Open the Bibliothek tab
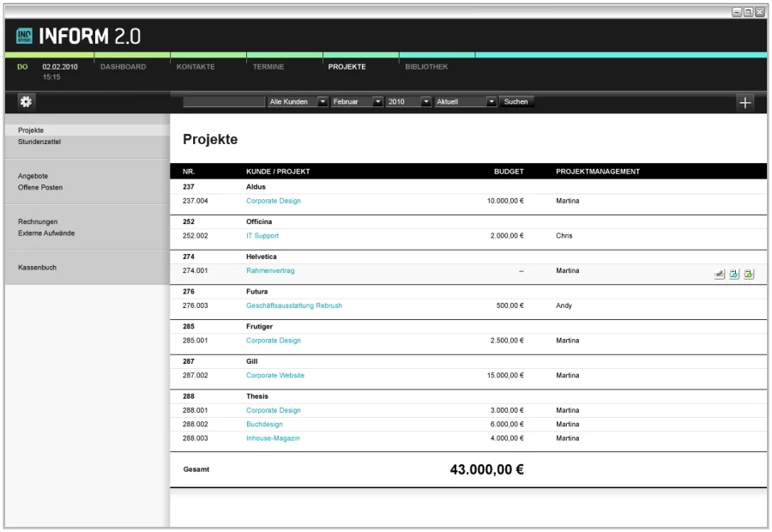The height and width of the screenshot is (532, 772). tap(426, 67)
